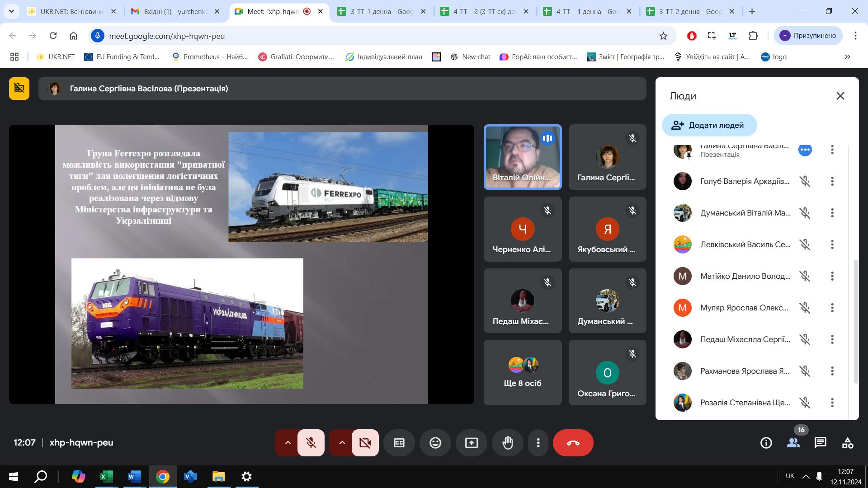Show more bookmarks chevron

[x=848, y=57]
